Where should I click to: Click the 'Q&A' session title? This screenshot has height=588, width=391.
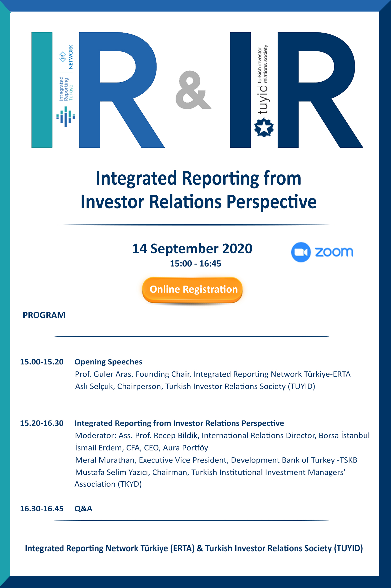pos(83,508)
